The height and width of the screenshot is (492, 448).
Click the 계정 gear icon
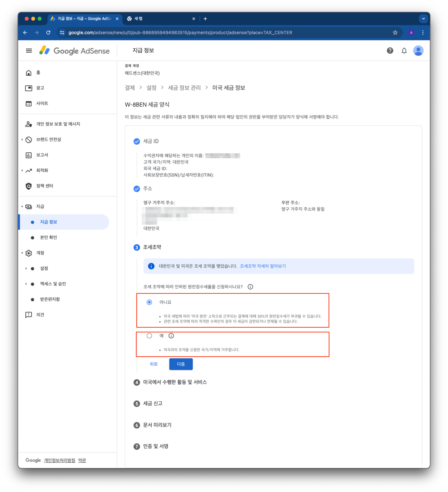pyautogui.click(x=28, y=253)
